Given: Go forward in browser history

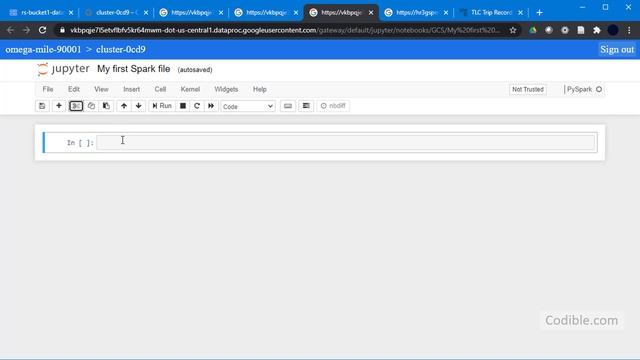Looking at the screenshot, I should [26, 30].
